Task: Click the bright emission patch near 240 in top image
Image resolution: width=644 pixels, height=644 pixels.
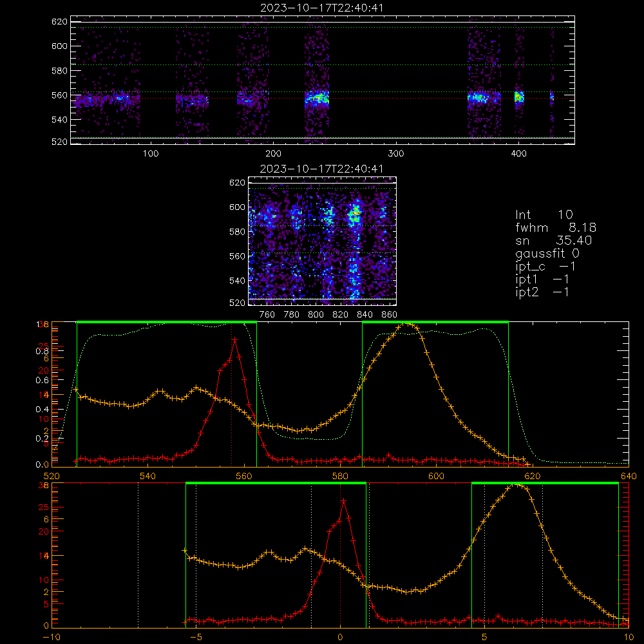Action: point(317,99)
